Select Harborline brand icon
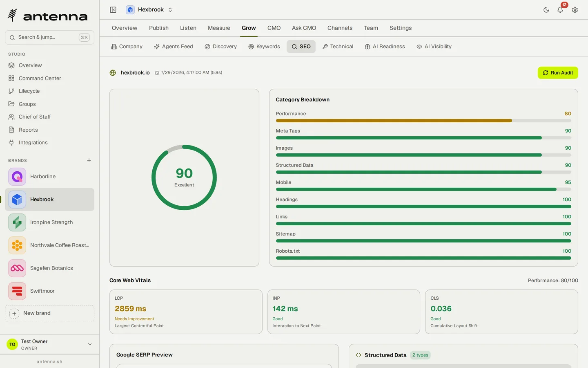The height and width of the screenshot is (368, 588). pyautogui.click(x=17, y=177)
